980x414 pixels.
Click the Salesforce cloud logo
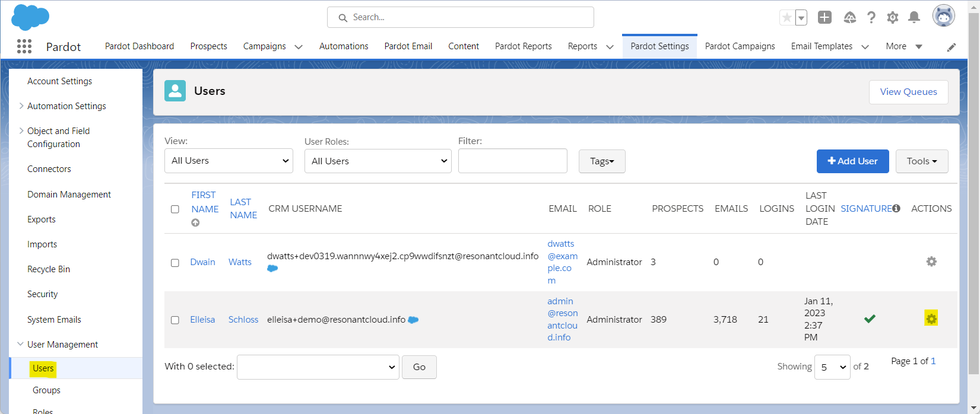[30, 17]
